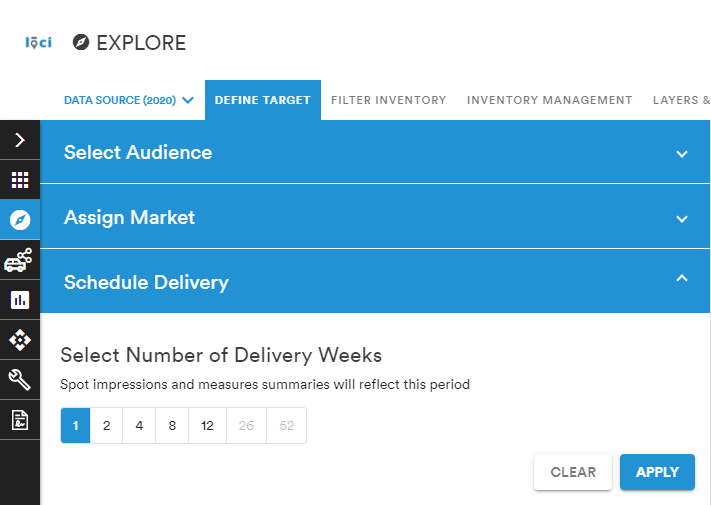Click the Explore compass icon beside the title
This screenshot has height=505, width=711.
coord(81,43)
